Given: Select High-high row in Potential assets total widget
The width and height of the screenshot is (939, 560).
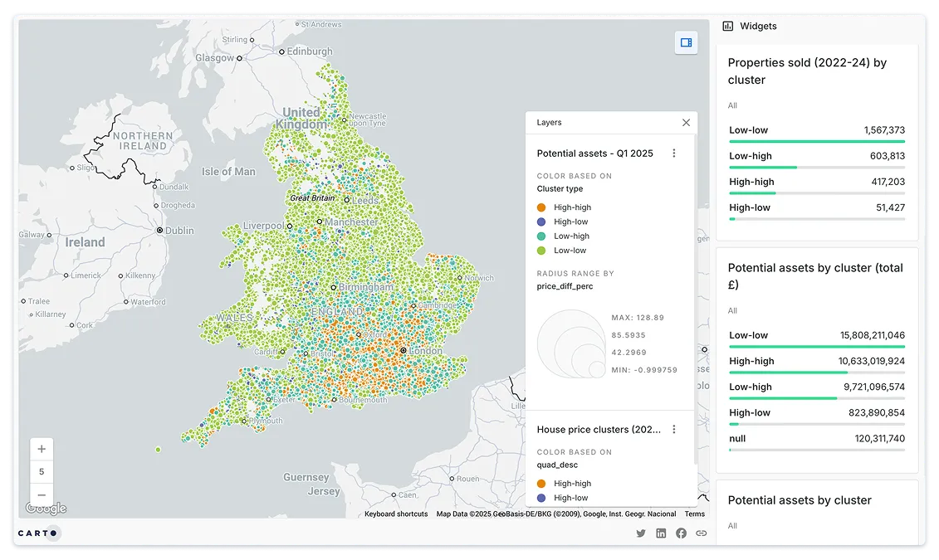Looking at the screenshot, I should tap(816, 362).
